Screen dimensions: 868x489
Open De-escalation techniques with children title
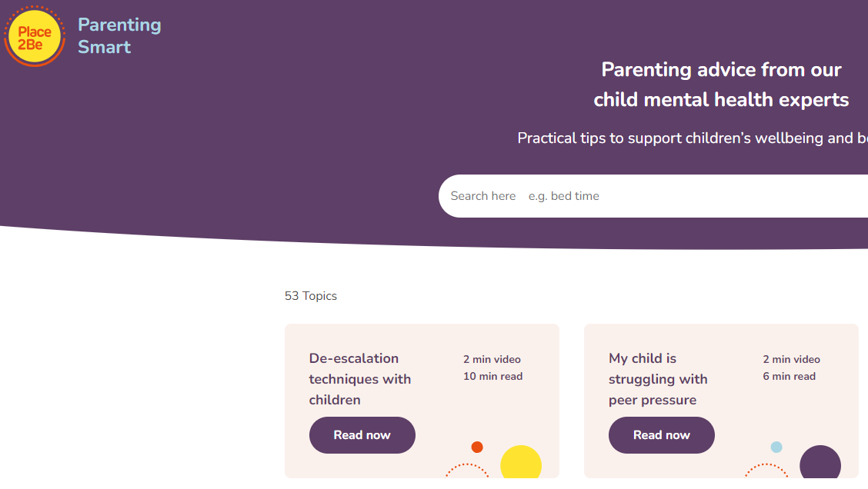click(360, 379)
